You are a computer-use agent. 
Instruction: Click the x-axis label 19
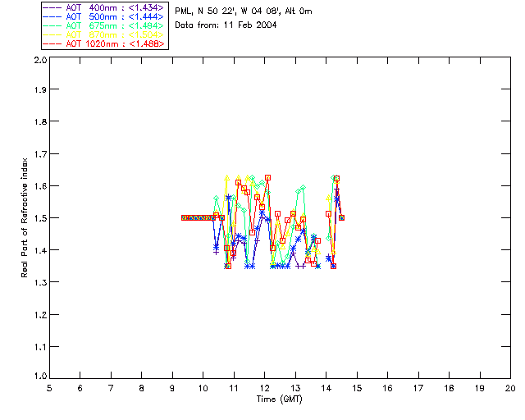pyautogui.click(x=480, y=388)
